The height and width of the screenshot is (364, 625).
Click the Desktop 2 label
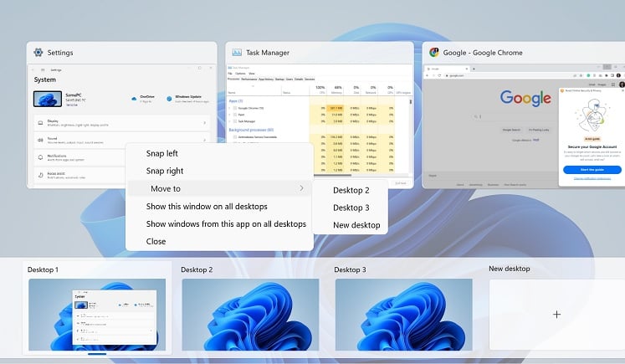(x=197, y=270)
